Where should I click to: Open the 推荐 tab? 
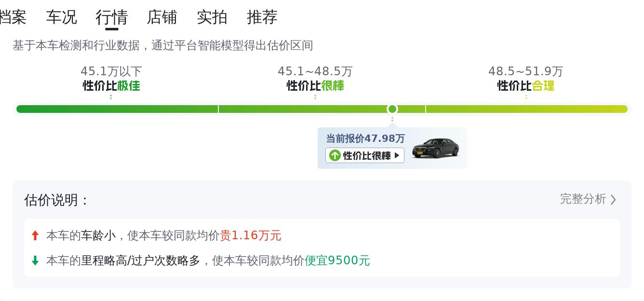[262, 17]
